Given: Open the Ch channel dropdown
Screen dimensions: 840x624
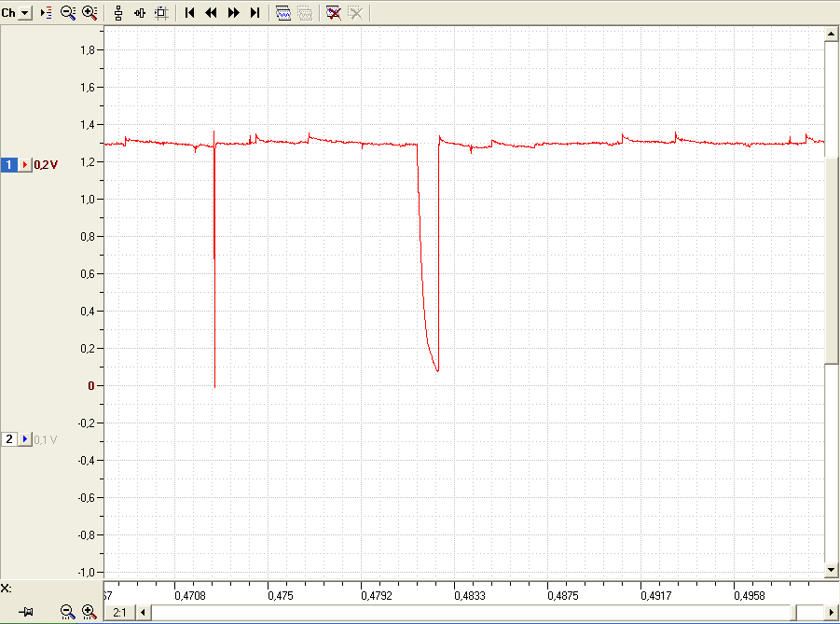Looking at the screenshot, I should coord(24,13).
